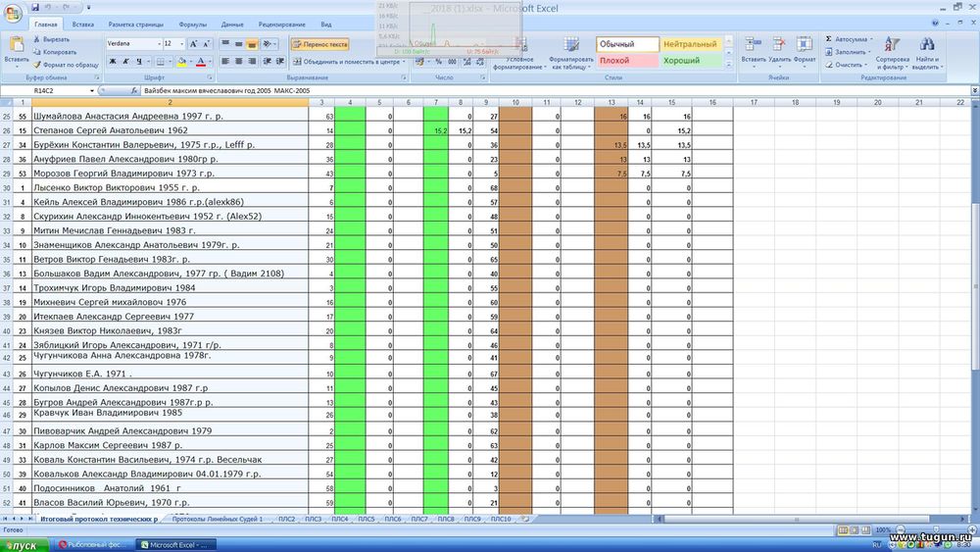Apply the Нейтральный cell style
Viewport: 980px width, 552px height.
691,44
